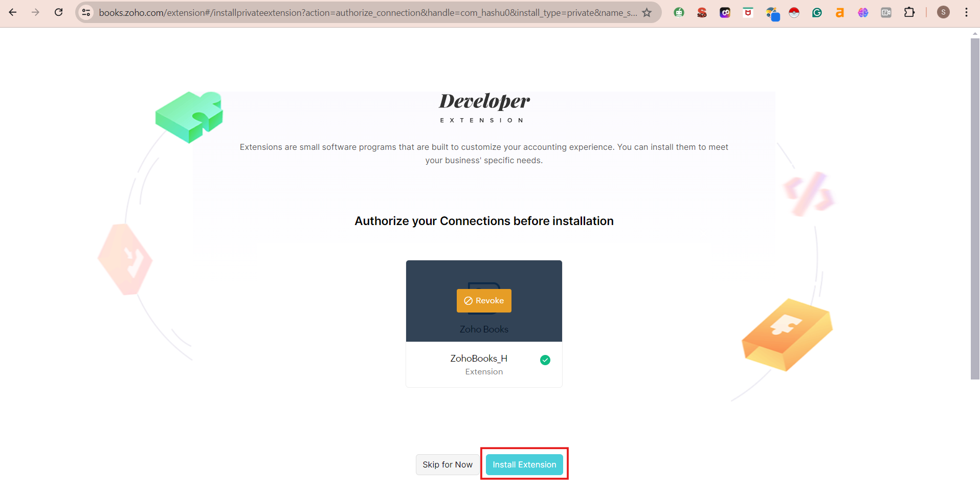Open the Extensions puzzle menu
The image size is (980, 491).
[x=909, y=12]
